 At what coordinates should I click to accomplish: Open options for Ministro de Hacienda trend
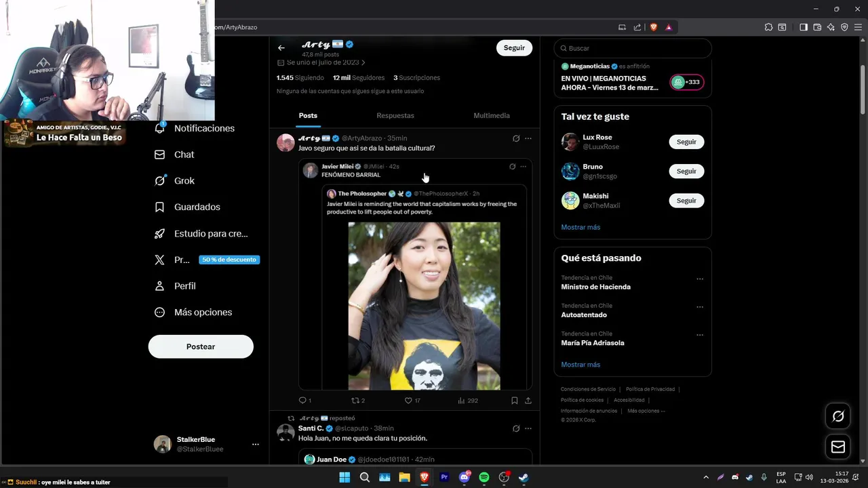(700, 279)
